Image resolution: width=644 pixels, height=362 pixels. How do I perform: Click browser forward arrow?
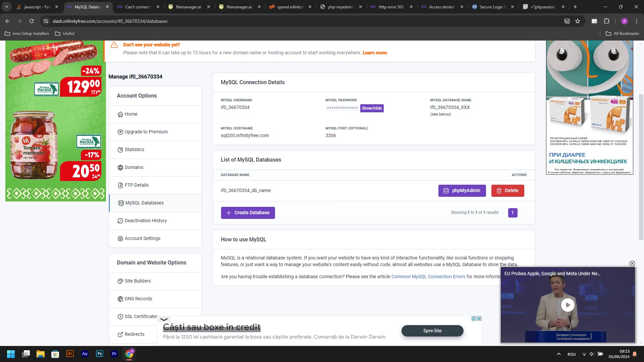tap(19, 21)
